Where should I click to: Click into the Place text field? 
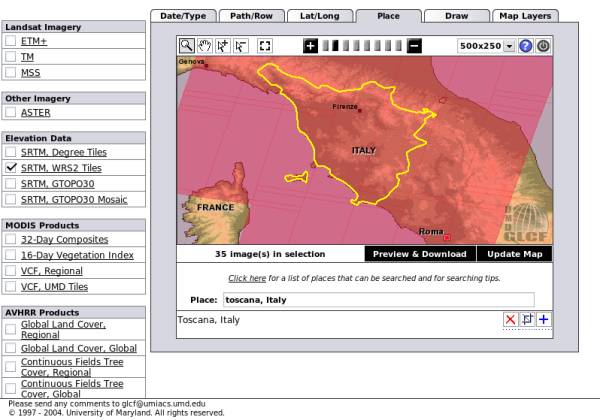[378, 299]
